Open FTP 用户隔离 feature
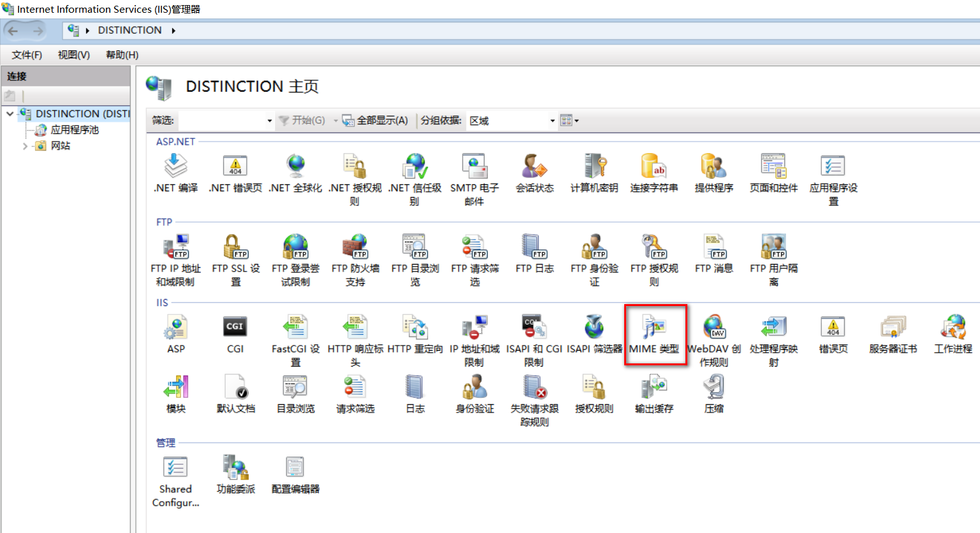980x533 pixels. [x=773, y=260]
